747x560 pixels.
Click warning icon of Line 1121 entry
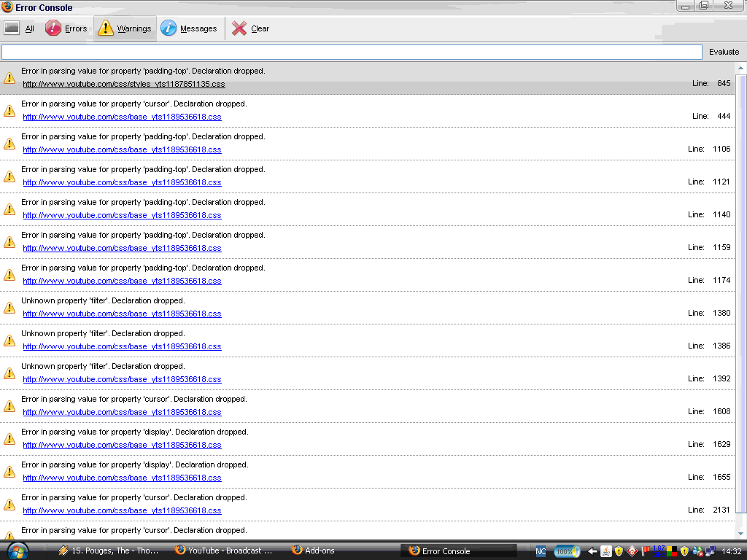click(x=9, y=176)
